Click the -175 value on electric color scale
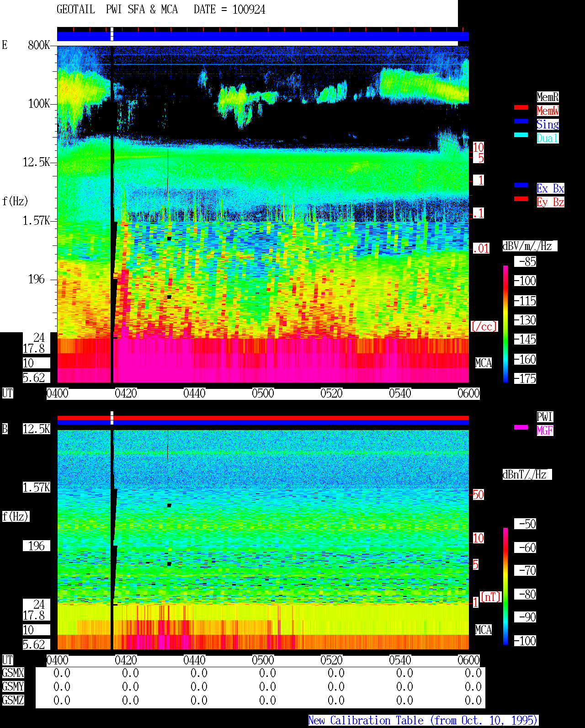Image resolution: width=585 pixels, height=728 pixels. [525, 378]
